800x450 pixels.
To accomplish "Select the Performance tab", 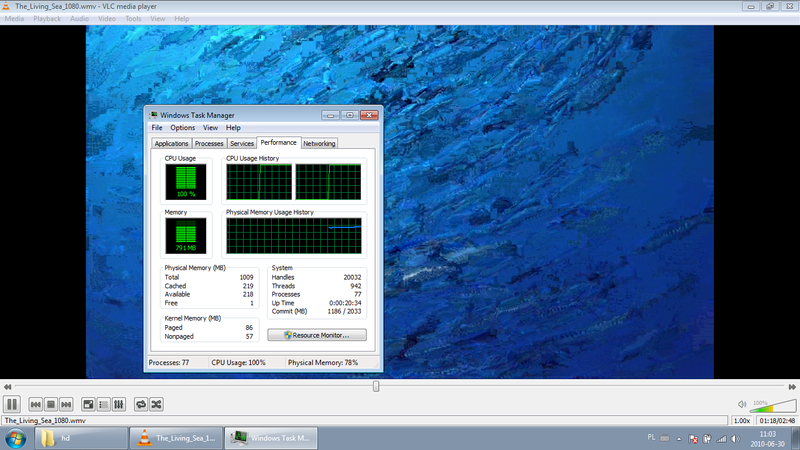I will tap(279, 143).
